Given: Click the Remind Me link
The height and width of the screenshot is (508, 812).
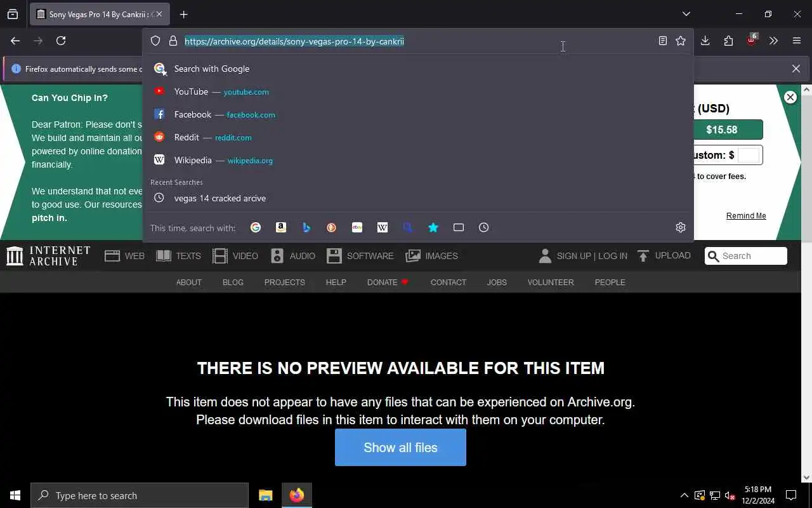Looking at the screenshot, I should 746,216.
